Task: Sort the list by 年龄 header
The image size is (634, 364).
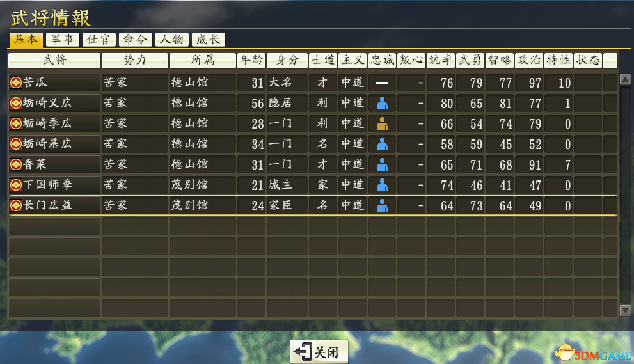Action: [251, 60]
